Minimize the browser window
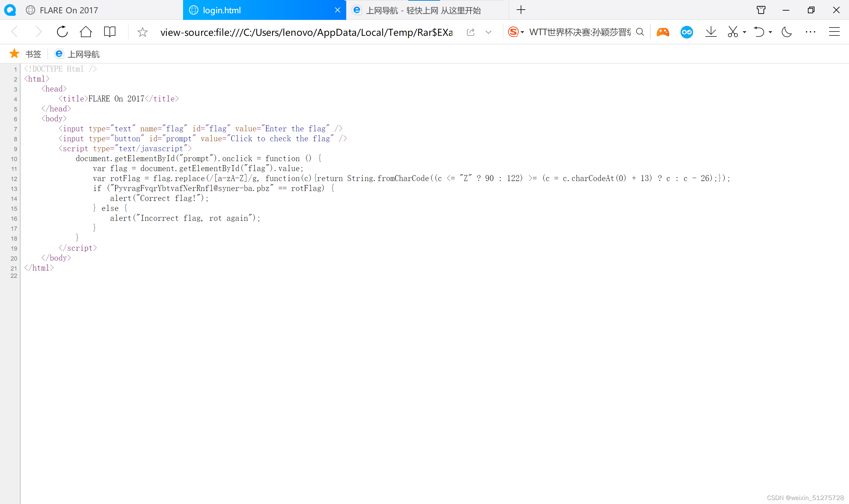The height and width of the screenshot is (504, 849). [x=786, y=10]
